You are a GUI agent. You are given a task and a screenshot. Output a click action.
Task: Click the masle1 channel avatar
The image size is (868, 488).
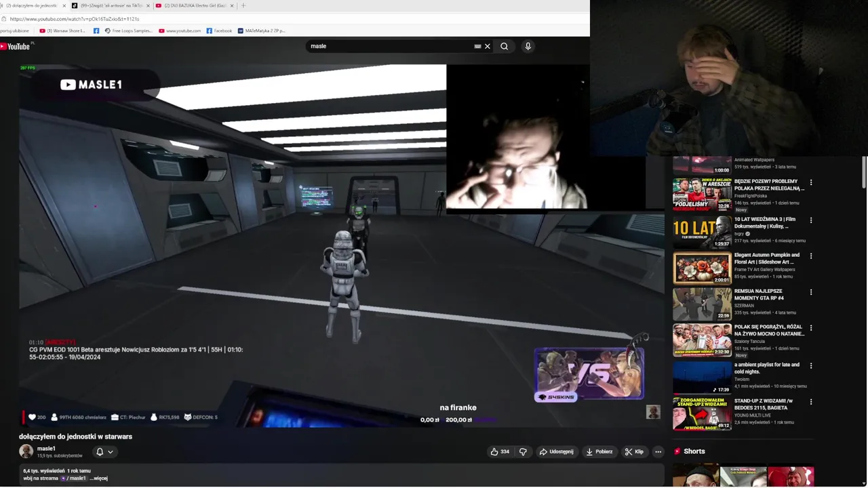coord(26,451)
